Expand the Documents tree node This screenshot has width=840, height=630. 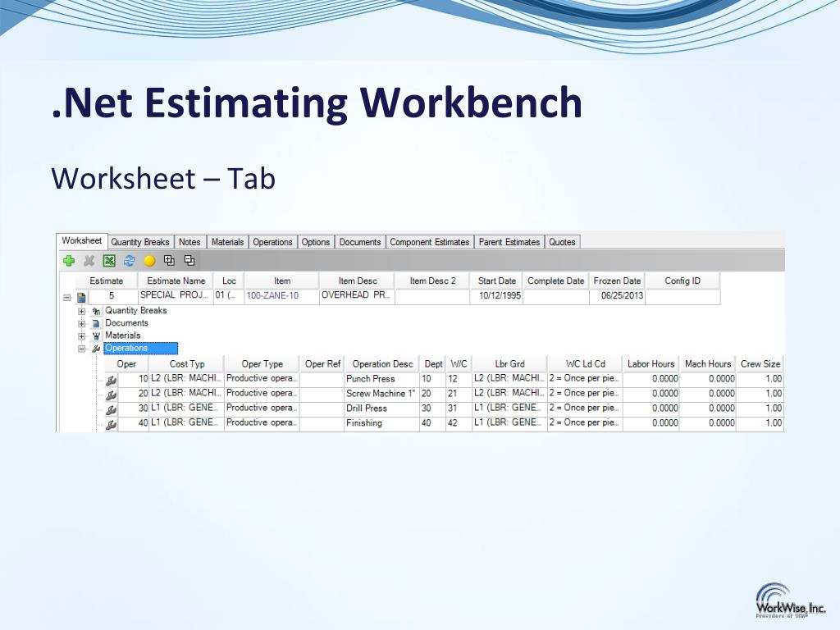(81, 323)
